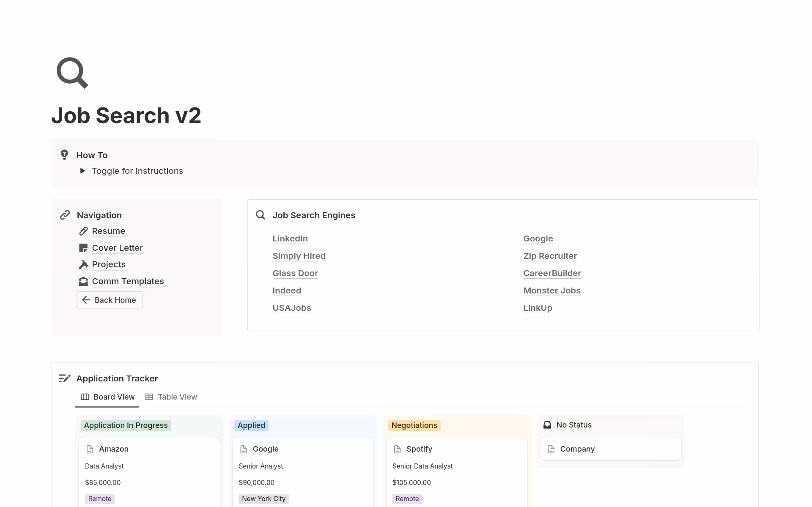Click the link chain icon beside Navigation

(65, 215)
